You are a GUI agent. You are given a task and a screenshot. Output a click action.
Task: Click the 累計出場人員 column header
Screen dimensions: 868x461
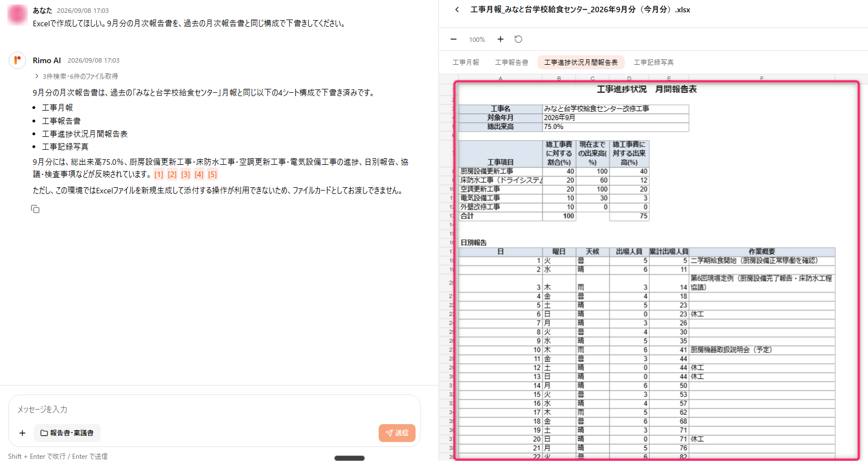point(669,252)
